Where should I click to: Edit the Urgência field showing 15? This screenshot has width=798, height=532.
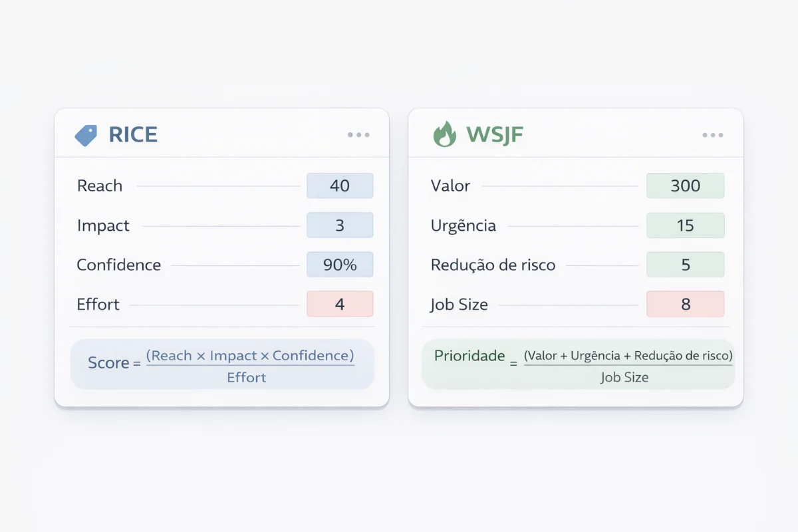pyautogui.click(x=686, y=225)
